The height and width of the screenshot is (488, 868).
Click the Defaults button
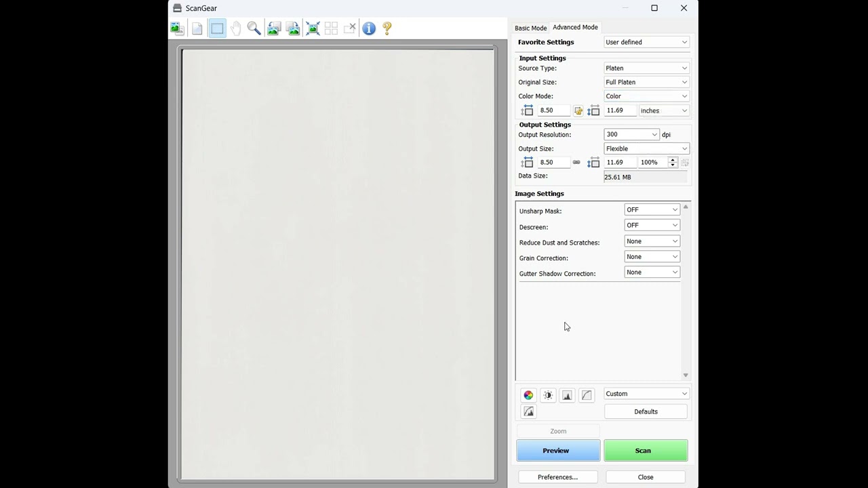point(646,411)
